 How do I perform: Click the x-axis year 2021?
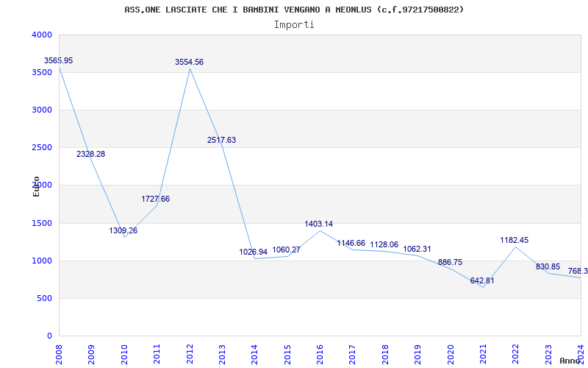(x=483, y=354)
